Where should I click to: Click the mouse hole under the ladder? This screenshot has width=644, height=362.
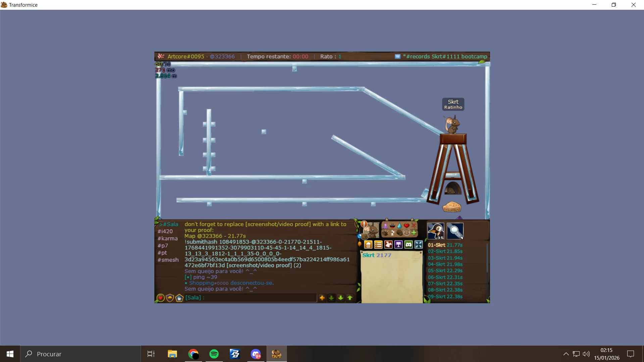(x=452, y=188)
